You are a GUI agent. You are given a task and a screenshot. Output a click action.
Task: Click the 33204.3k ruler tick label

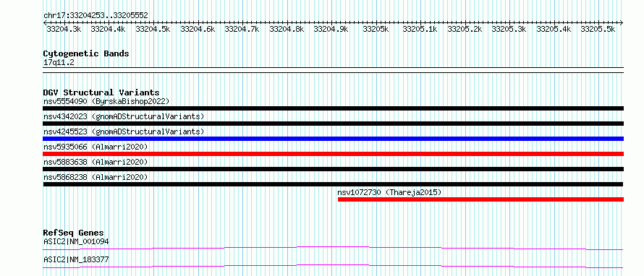[x=64, y=29]
